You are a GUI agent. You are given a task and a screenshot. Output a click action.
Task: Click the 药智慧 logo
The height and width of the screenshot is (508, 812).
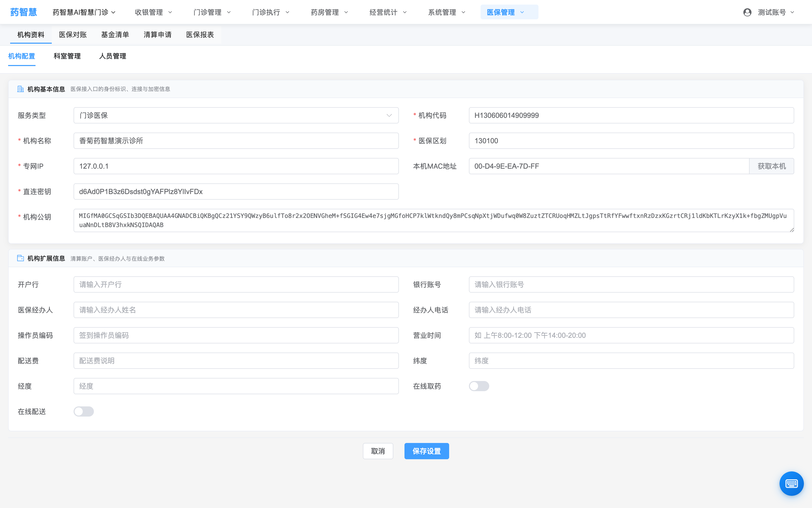[x=24, y=12]
